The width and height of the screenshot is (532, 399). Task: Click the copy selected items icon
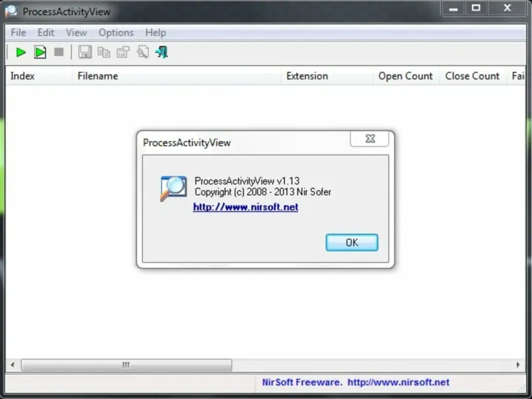click(x=104, y=53)
